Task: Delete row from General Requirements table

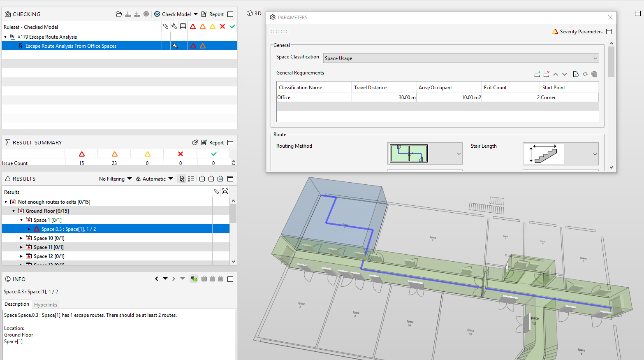Action: click(547, 74)
